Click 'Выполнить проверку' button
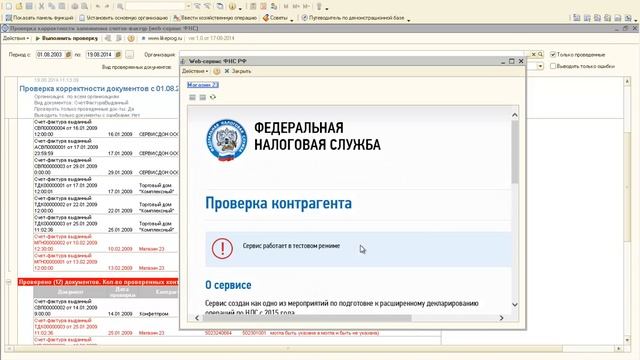 67,38
